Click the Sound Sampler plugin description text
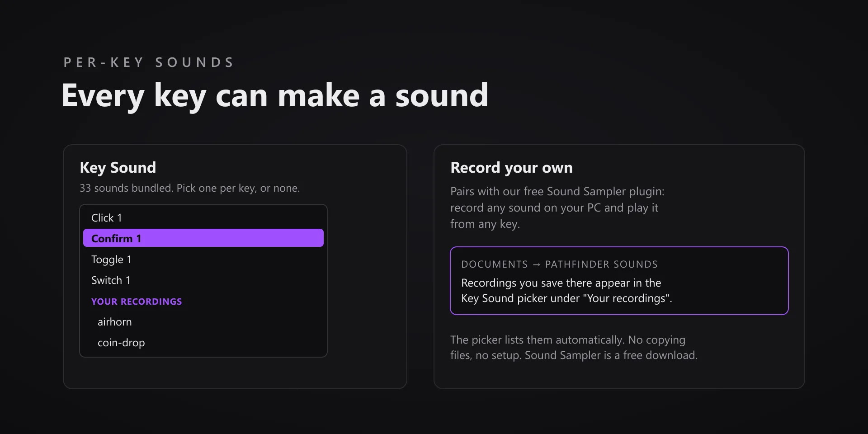 point(557,208)
